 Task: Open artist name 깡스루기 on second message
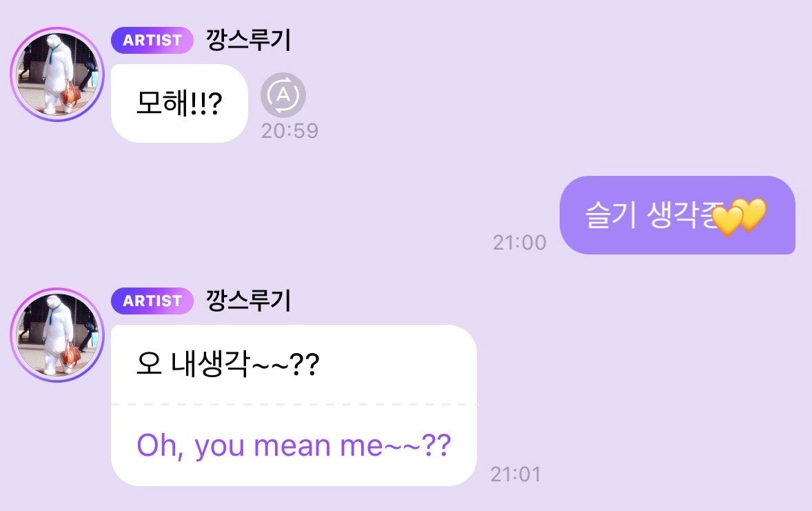249,301
